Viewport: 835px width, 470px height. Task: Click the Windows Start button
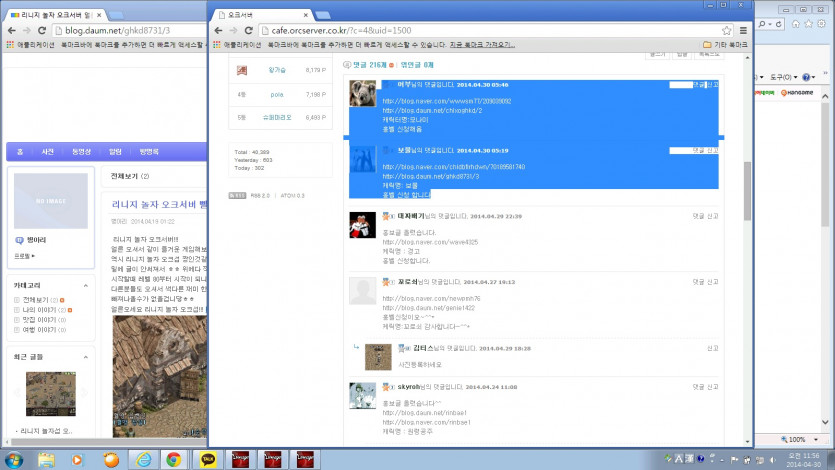(17, 459)
